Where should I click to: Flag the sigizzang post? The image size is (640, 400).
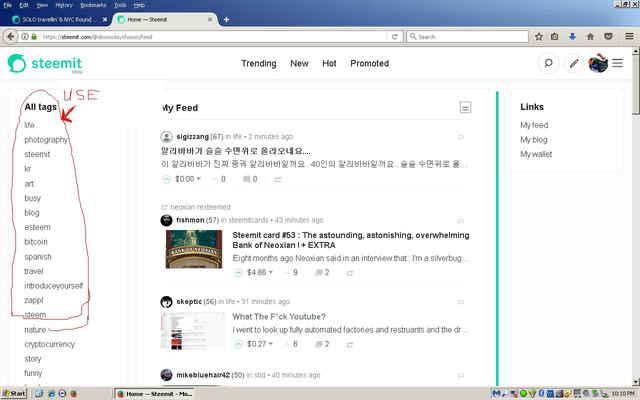(461, 138)
